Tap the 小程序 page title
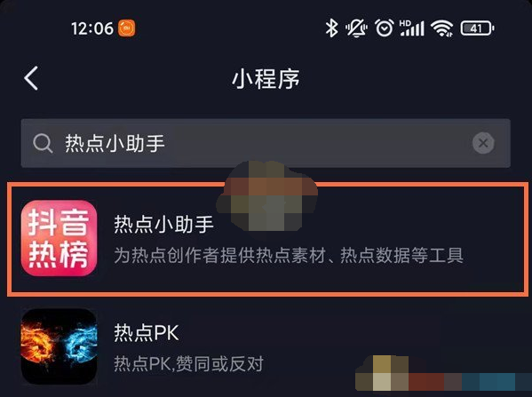The height and width of the screenshot is (397, 532). coord(266,79)
